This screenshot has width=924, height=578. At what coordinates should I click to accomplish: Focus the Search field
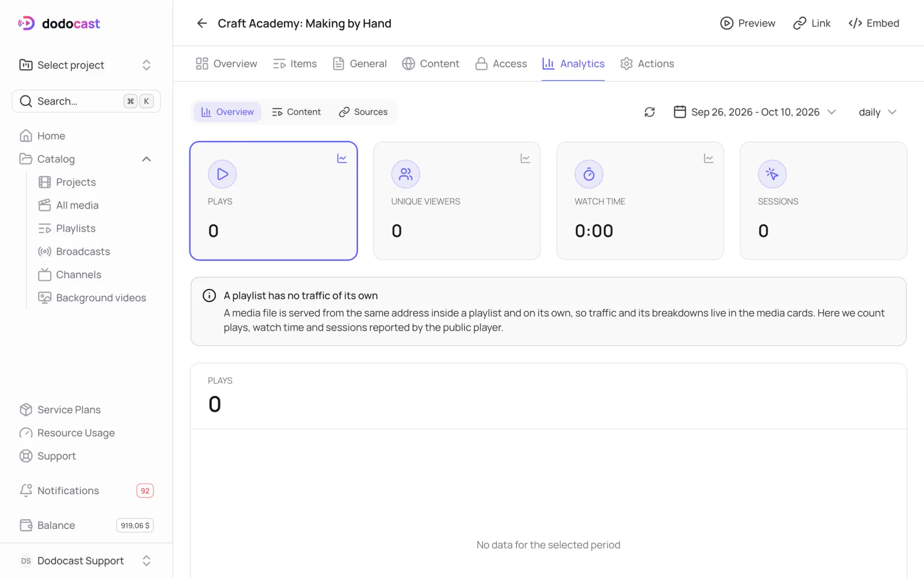(87, 101)
